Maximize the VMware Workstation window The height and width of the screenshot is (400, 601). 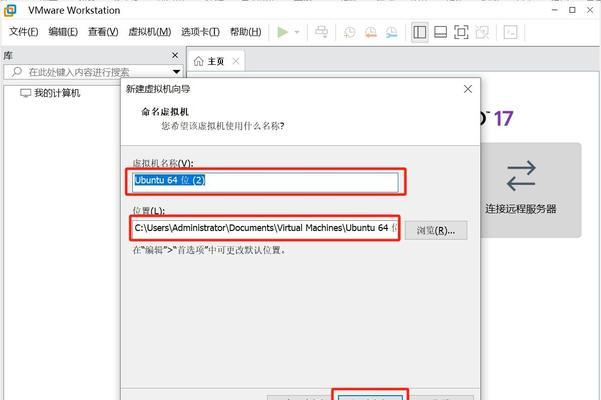click(572, 10)
